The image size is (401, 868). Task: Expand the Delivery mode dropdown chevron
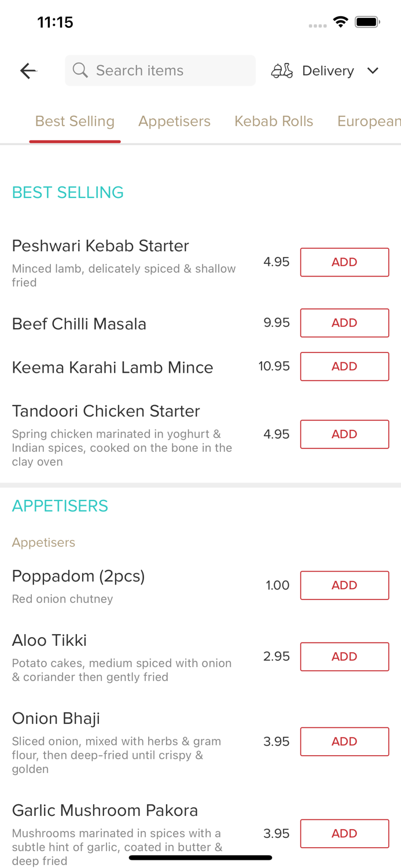(373, 71)
